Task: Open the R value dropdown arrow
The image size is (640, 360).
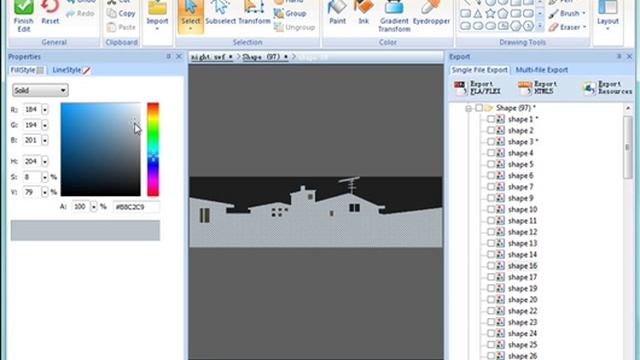Action: coord(44,109)
